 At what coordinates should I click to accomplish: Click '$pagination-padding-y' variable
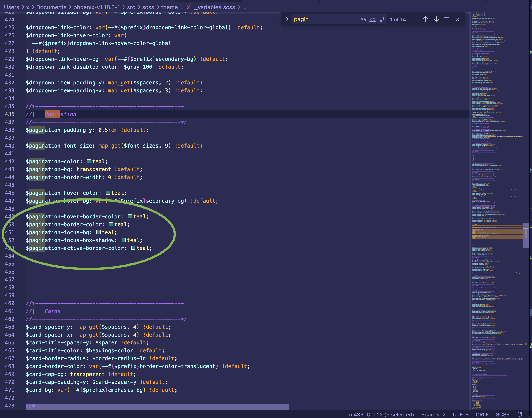(x=59, y=130)
